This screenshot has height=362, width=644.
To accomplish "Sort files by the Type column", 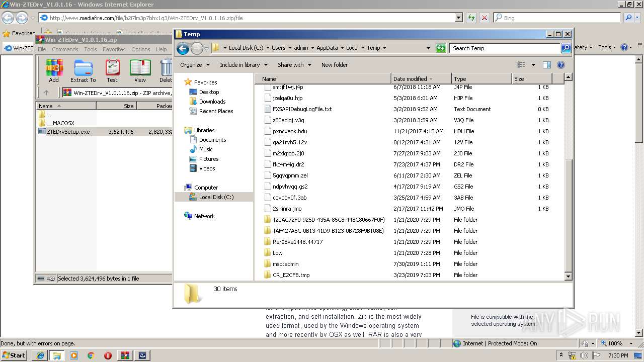I will point(481,79).
